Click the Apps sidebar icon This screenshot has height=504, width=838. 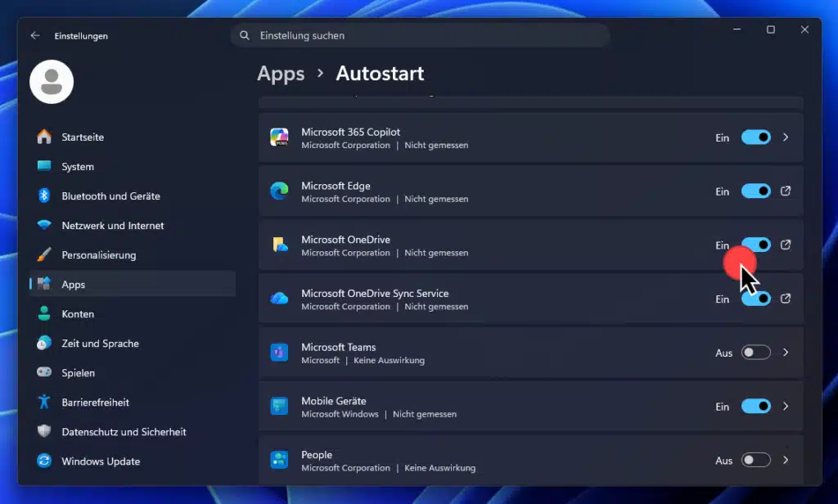coord(44,284)
